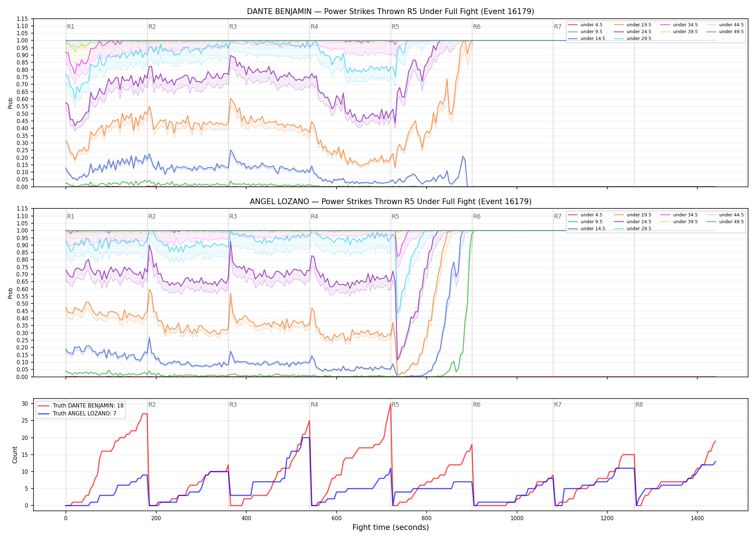Screen dimensions: 756x540
Task: Click the '15' tick on the Count axis
Action: click(x=25, y=455)
